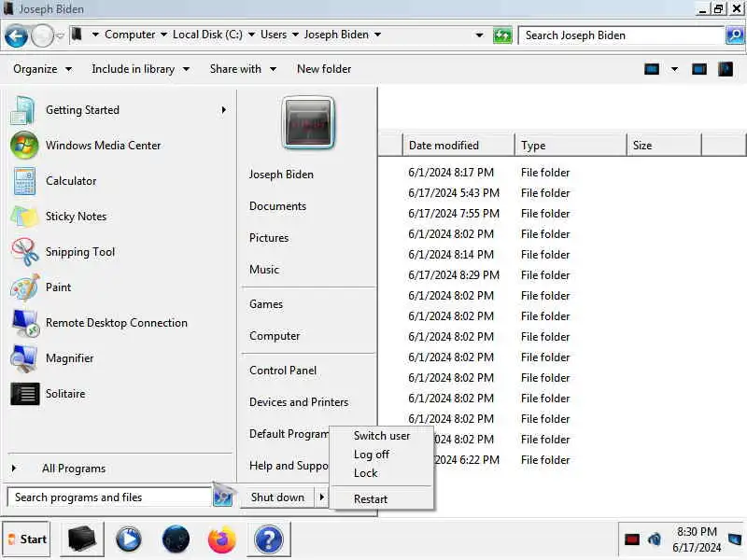Choose Lock from the power menu
Image resolution: width=747 pixels, height=560 pixels.
point(365,473)
